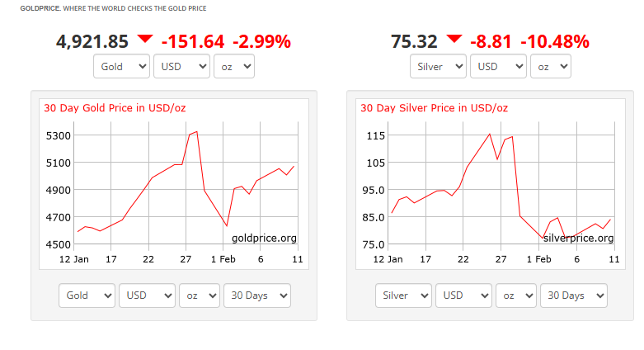Open the USD dropdown below the gold chart

[147, 295]
